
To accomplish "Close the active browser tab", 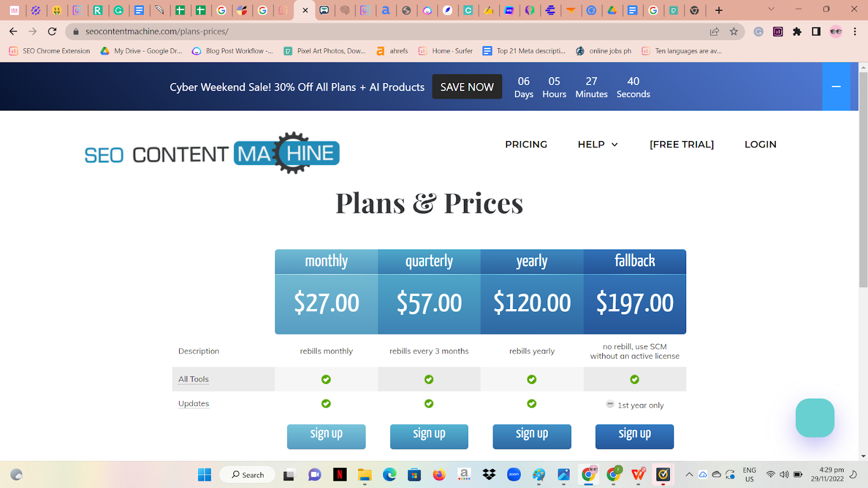I will [305, 10].
